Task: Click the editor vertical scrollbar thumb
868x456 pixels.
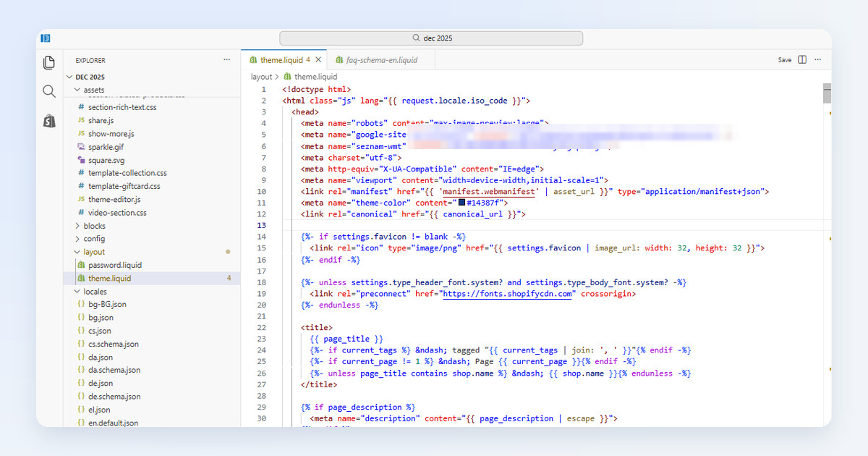Action: pyautogui.click(x=826, y=94)
